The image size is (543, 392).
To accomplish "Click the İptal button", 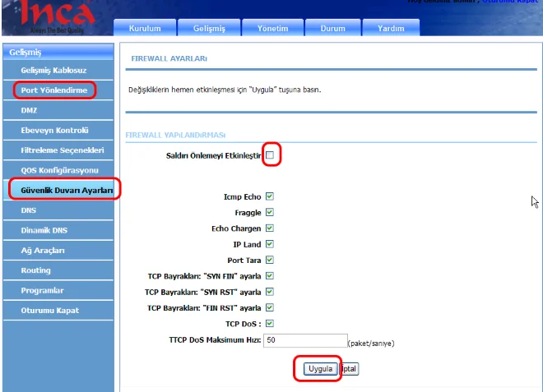I will (x=350, y=369).
